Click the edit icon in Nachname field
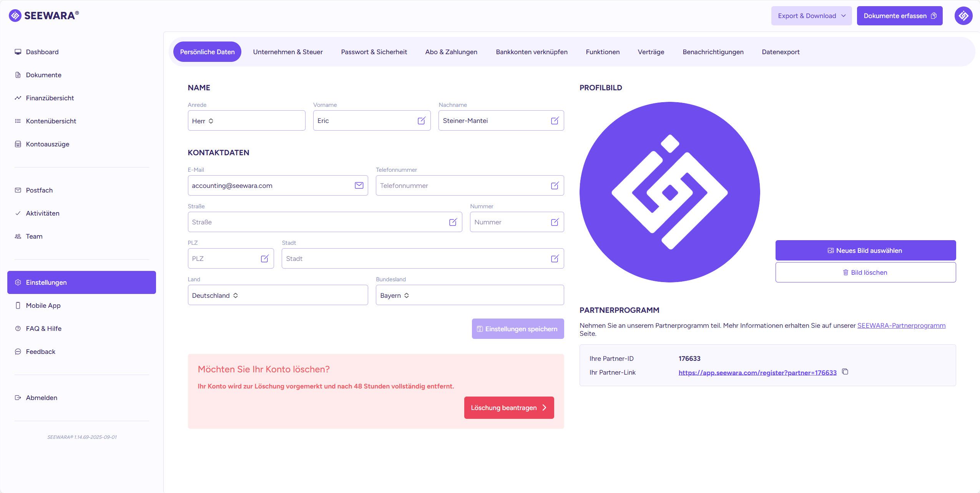This screenshot has height=493, width=980. point(555,121)
